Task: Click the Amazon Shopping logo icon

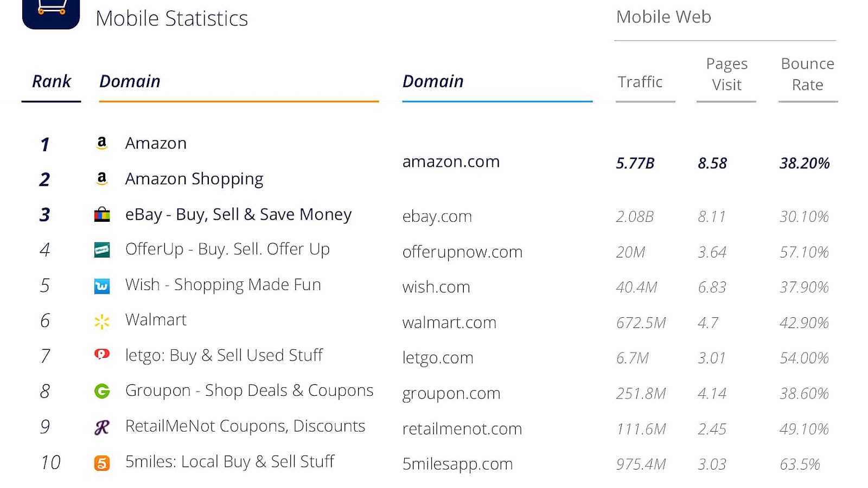Action: (x=101, y=179)
